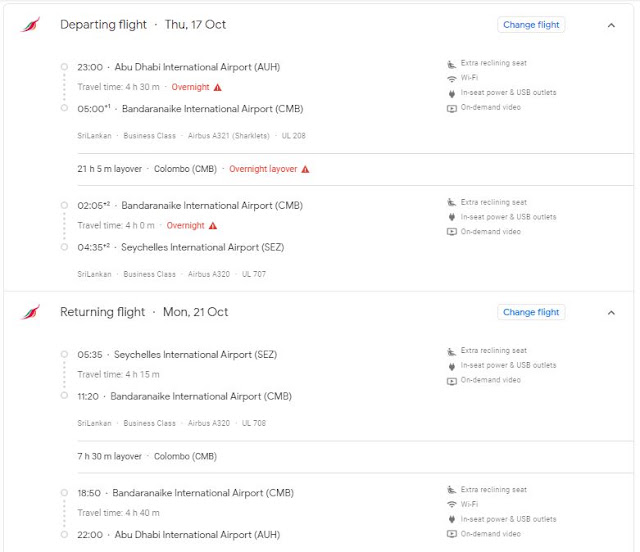Click the red Overnight layover label
The width and height of the screenshot is (640, 552).
click(x=263, y=169)
